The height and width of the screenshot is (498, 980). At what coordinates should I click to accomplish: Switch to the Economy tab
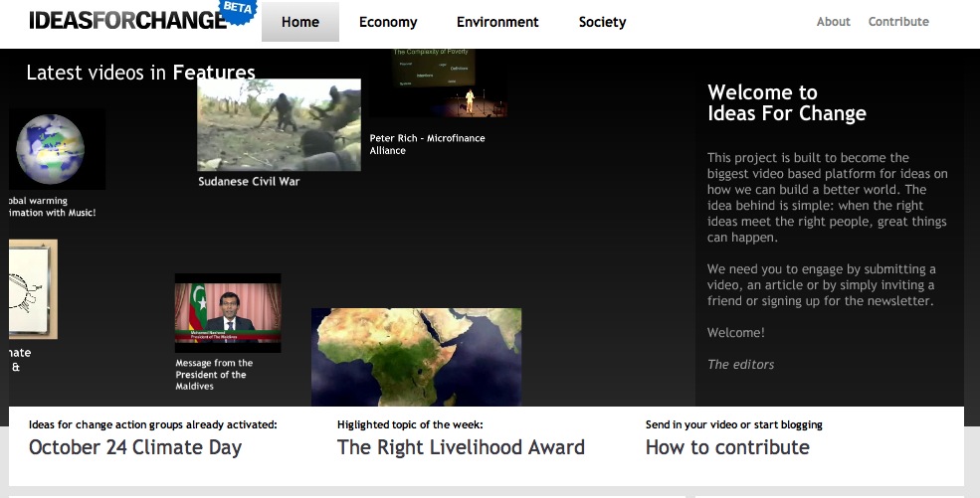388,22
